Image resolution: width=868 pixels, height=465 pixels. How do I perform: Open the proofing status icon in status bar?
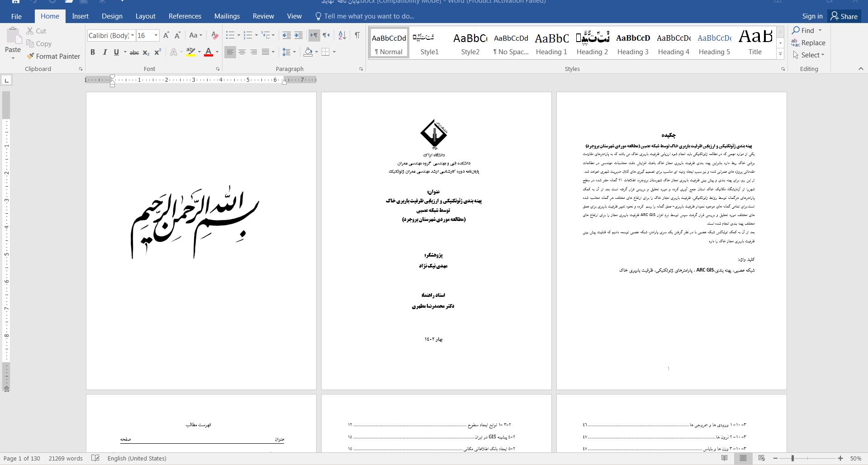95,458
